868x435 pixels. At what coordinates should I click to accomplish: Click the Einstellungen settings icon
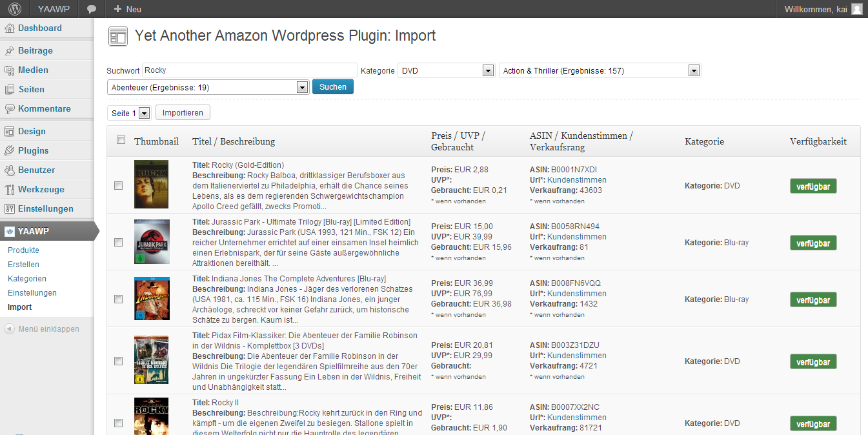coord(10,209)
